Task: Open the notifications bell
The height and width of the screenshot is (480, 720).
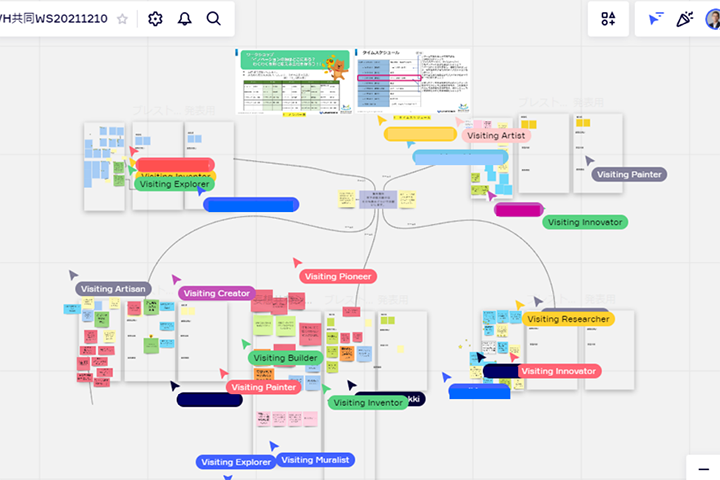Action: 184,19
